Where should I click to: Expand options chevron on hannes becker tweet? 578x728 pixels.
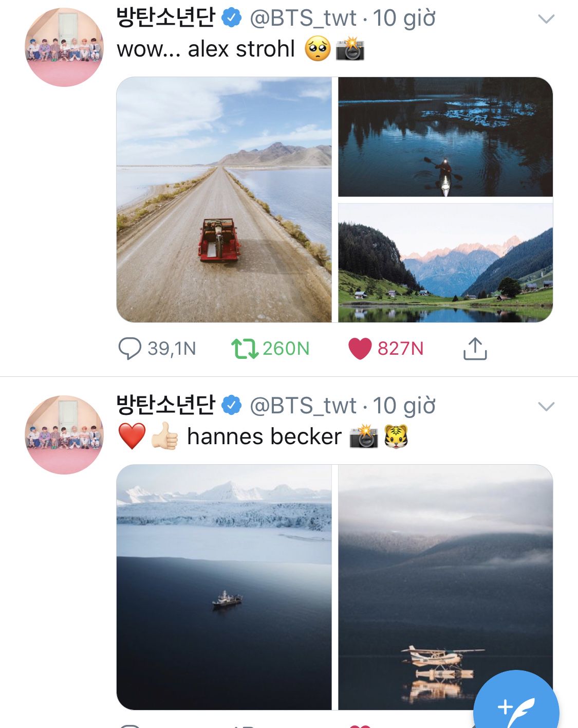click(546, 407)
